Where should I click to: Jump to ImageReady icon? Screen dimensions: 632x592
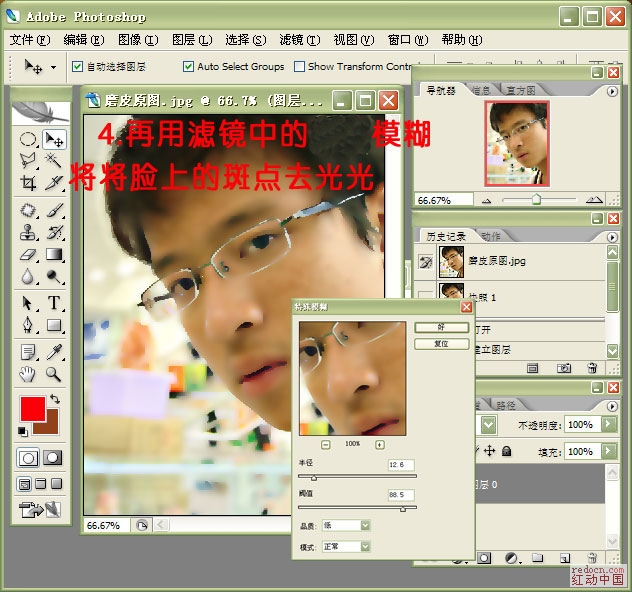(40, 510)
